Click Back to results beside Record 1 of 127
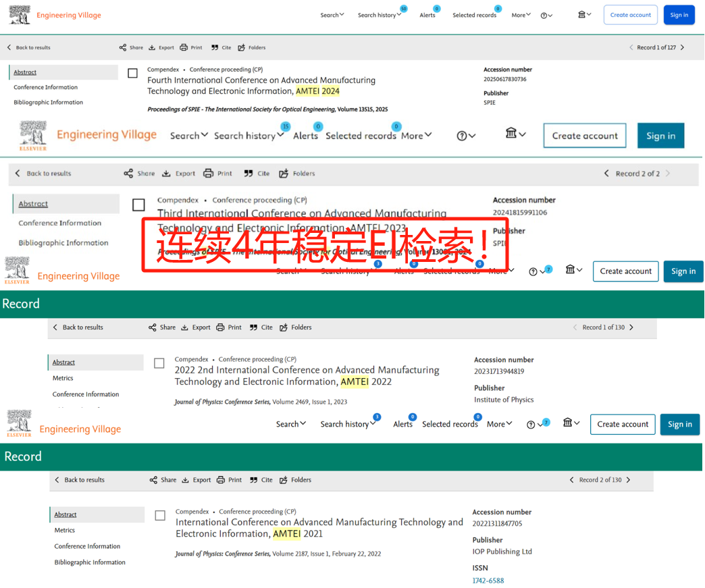Image resolution: width=705 pixels, height=588 pixels. pos(29,48)
